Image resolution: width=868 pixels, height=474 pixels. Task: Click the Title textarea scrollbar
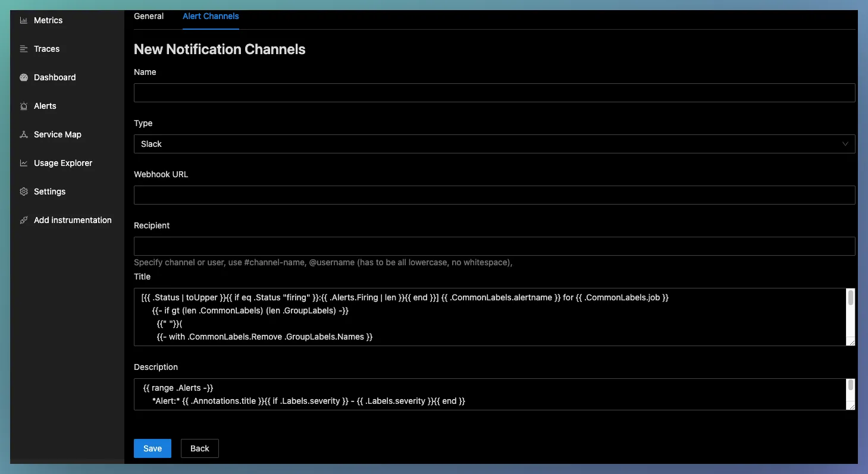(851, 298)
